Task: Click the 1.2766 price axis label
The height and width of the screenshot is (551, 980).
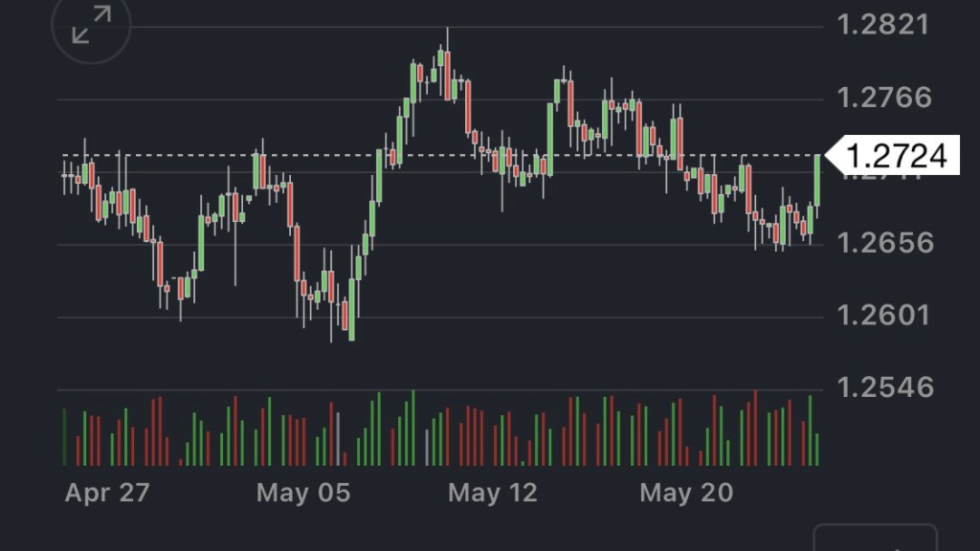Action: click(882, 98)
